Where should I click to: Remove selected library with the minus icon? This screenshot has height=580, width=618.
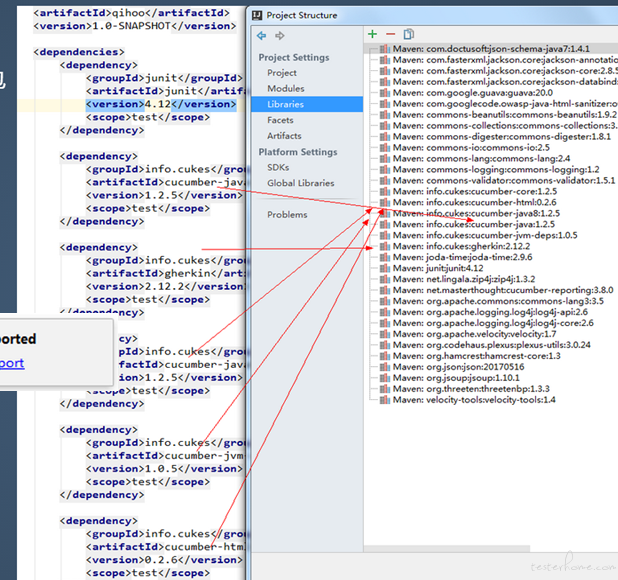pos(390,34)
